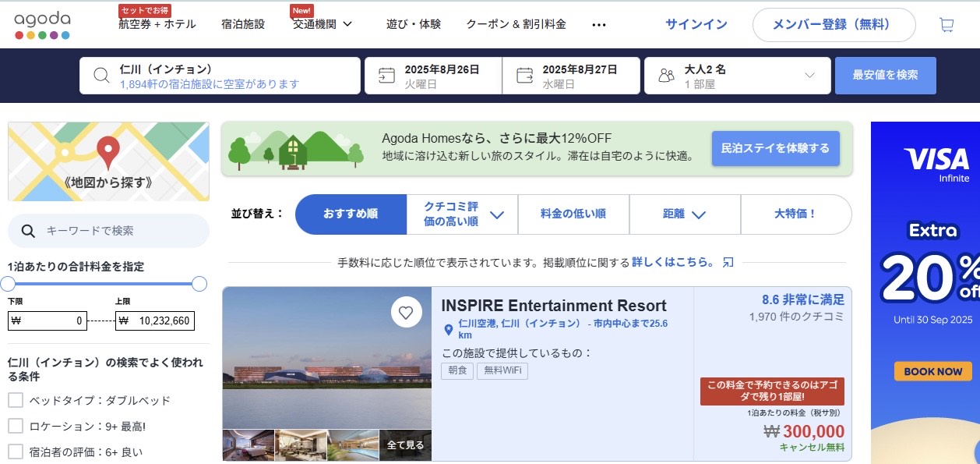Click the サインイン link
This screenshot has height=464, width=980.
pyautogui.click(x=696, y=24)
